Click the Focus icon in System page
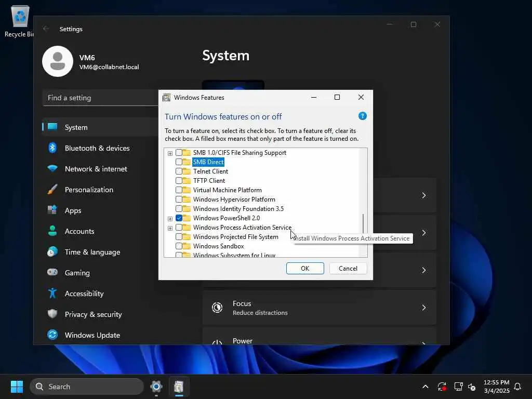Screen dimensions: 532x399 (217, 308)
